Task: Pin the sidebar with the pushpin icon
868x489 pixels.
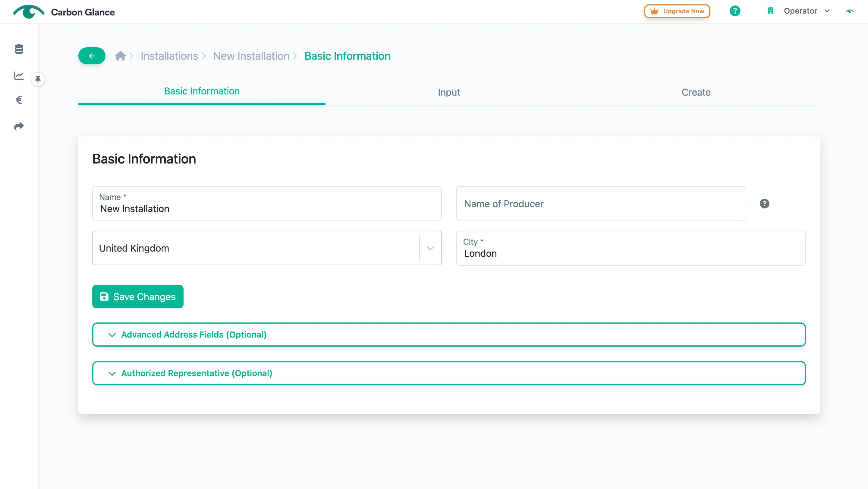Action: (x=38, y=79)
